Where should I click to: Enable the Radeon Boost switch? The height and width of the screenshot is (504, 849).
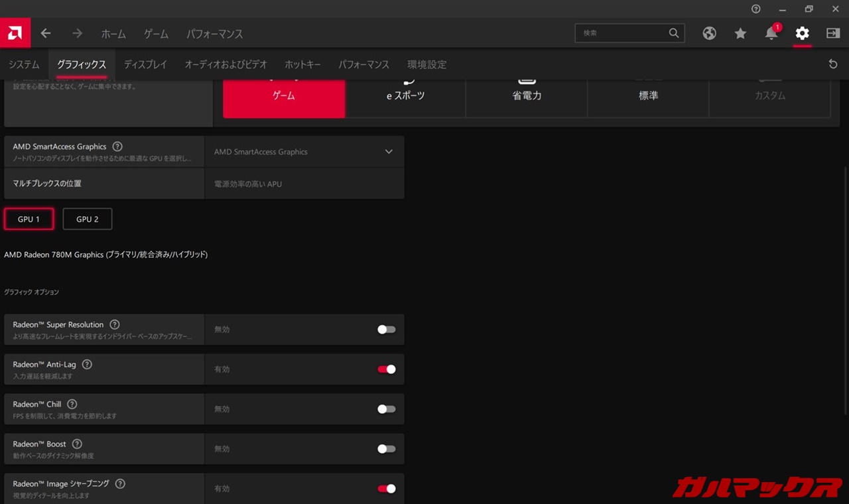click(386, 449)
